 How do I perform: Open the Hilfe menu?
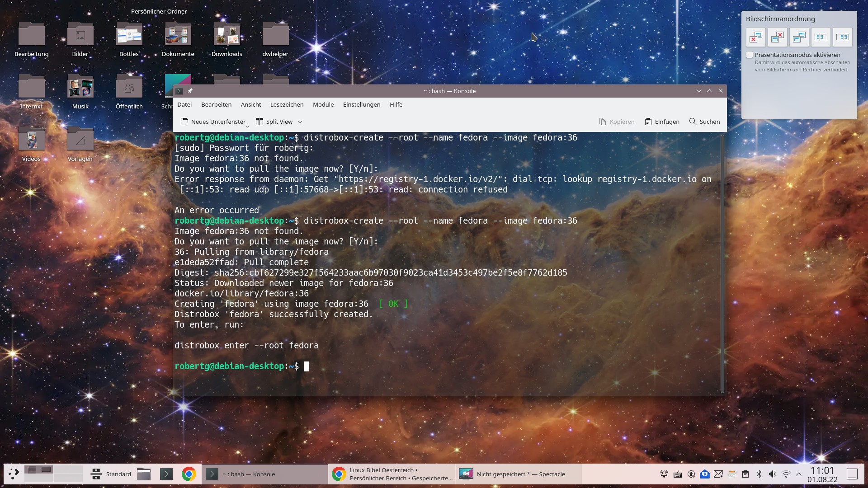click(396, 104)
